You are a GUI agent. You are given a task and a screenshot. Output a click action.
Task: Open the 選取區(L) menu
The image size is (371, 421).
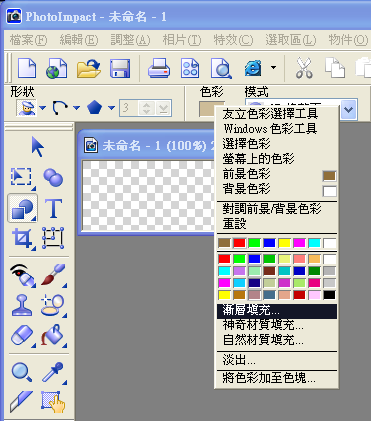coord(291,40)
